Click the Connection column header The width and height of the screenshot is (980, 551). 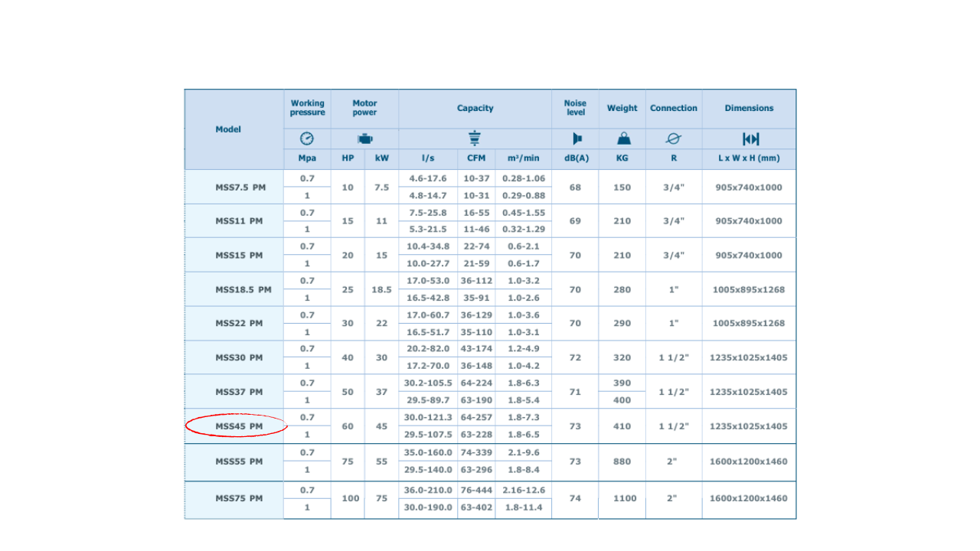(x=674, y=108)
